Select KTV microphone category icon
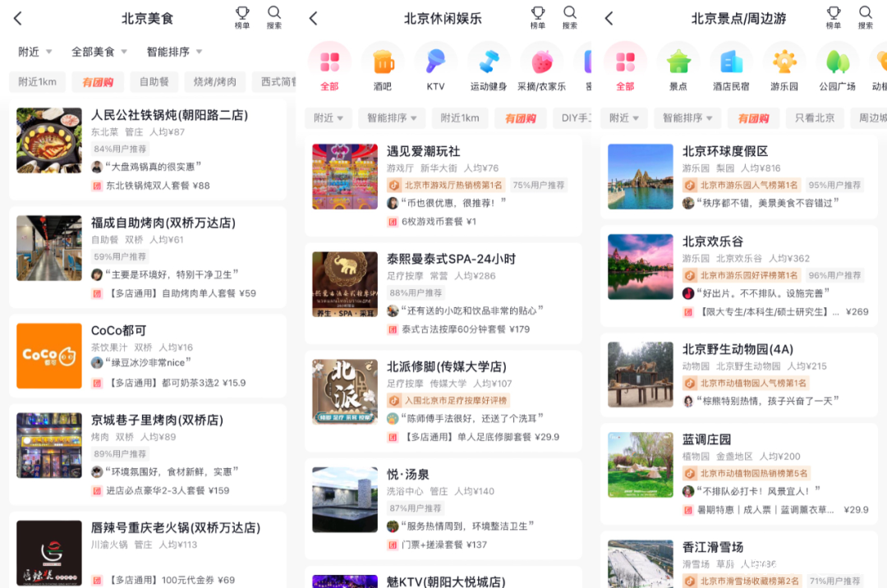Screen dimensions: 887x588 click(x=435, y=61)
